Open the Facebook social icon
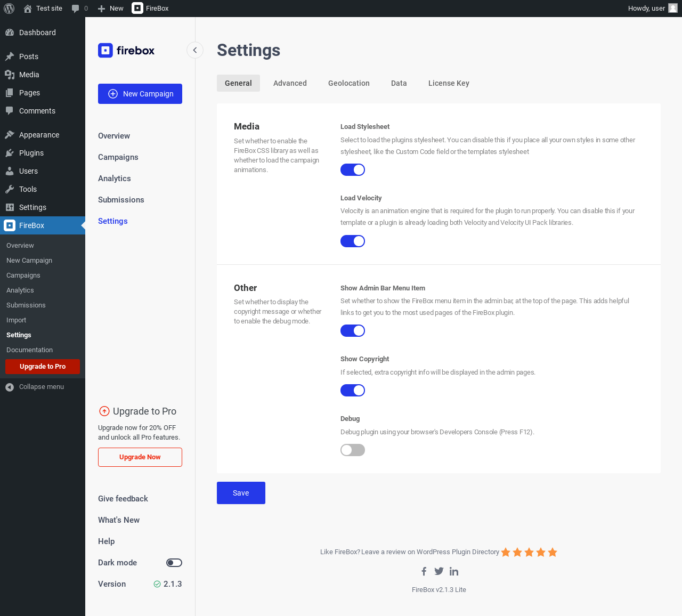 pyautogui.click(x=424, y=571)
